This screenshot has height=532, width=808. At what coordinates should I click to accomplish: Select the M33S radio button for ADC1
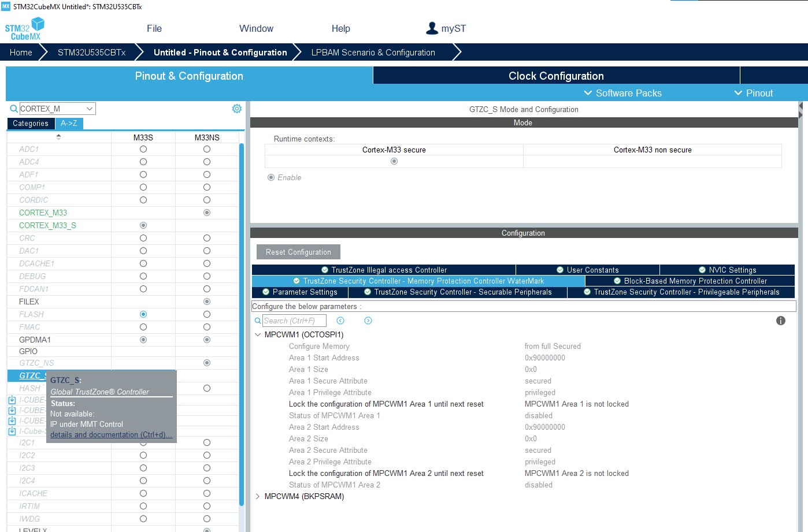[x=143, y=149]
